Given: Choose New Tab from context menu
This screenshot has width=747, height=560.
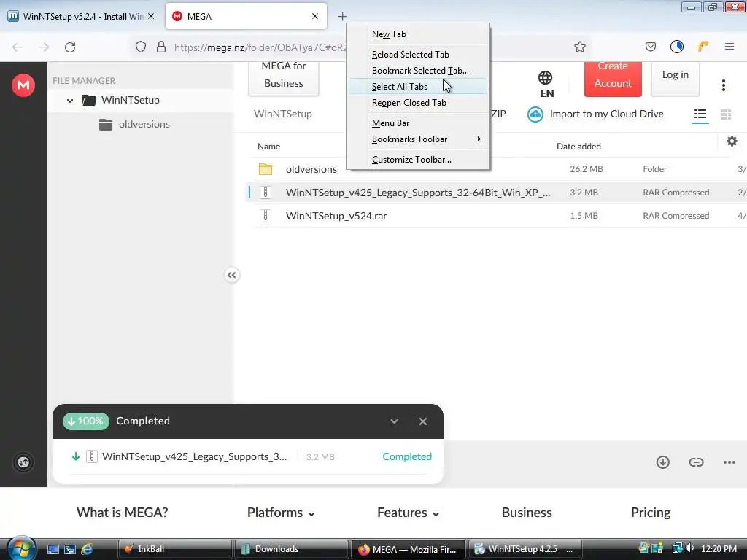Looking at the screenshot, I should pos(418,34).
